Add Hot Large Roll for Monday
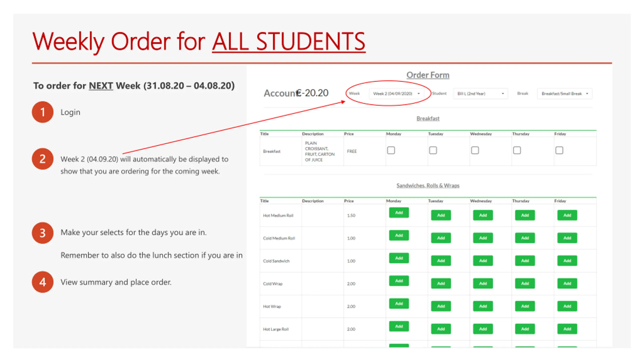This screenshot has height=362, width=644. click(x=399, y=326)
